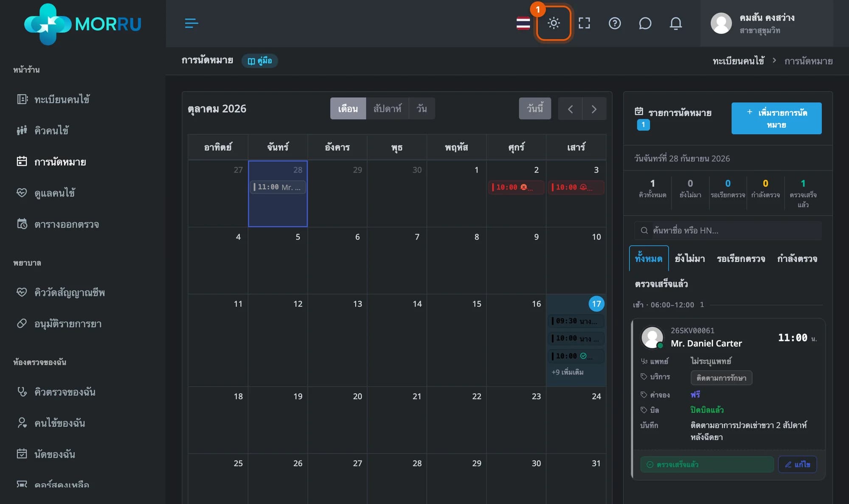Select the ตรวจเสร็จแล้ว filter tab

click(x=661, y=284)
